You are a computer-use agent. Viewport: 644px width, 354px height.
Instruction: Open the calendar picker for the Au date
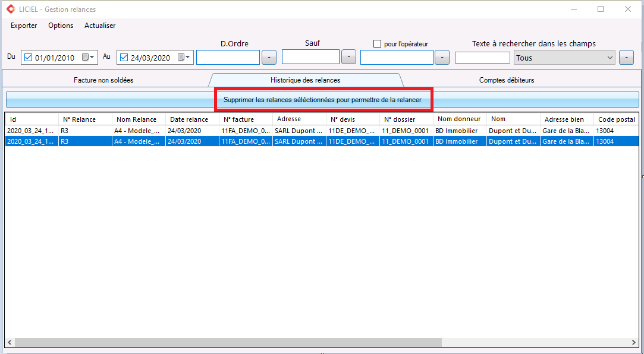(184, 58)
